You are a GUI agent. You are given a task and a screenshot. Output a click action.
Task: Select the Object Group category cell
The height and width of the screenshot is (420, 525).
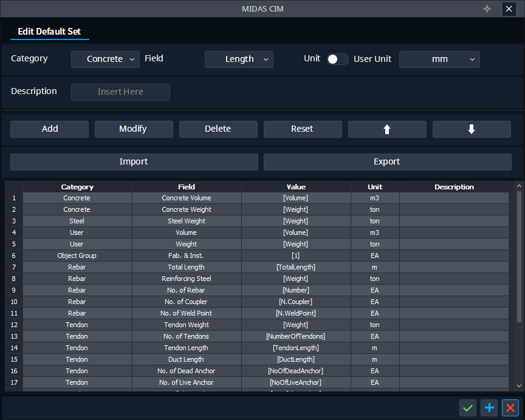point(77,256)
